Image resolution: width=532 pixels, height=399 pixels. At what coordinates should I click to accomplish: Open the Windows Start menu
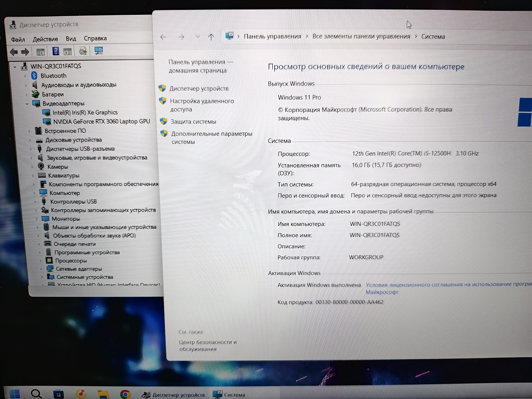click(x=15, y=394)
